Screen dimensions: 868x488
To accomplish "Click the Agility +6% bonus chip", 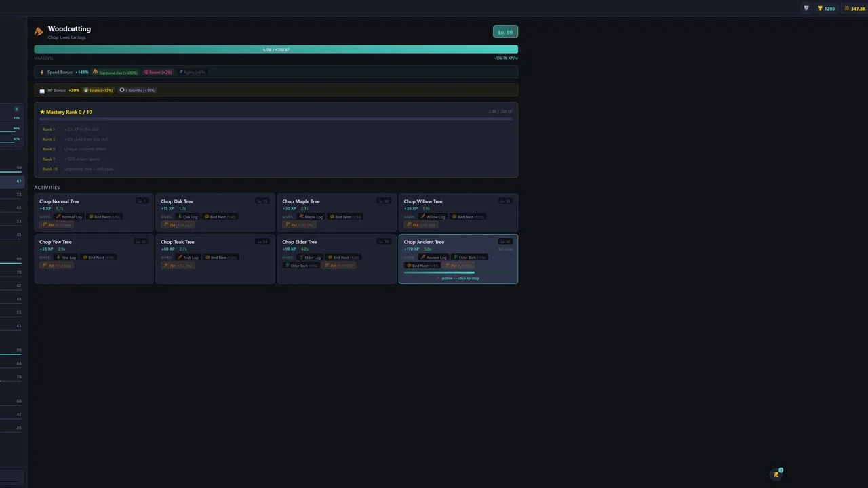I will (x=192, y=72).
